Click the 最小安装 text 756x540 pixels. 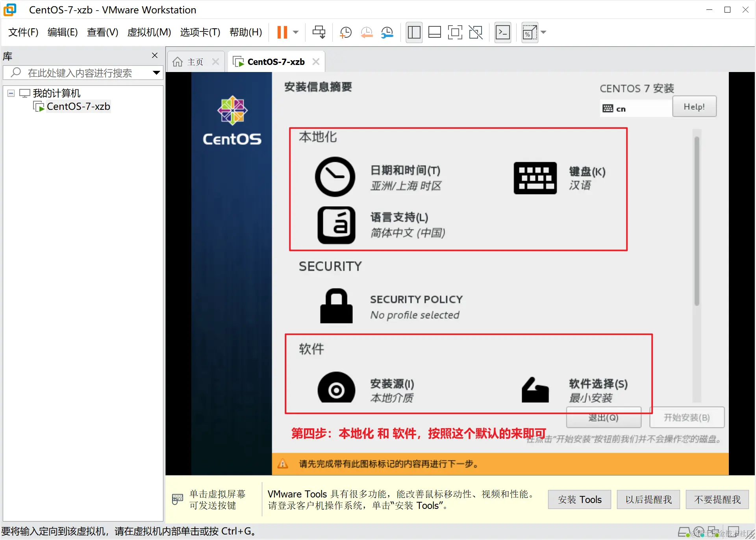point(591,398)
